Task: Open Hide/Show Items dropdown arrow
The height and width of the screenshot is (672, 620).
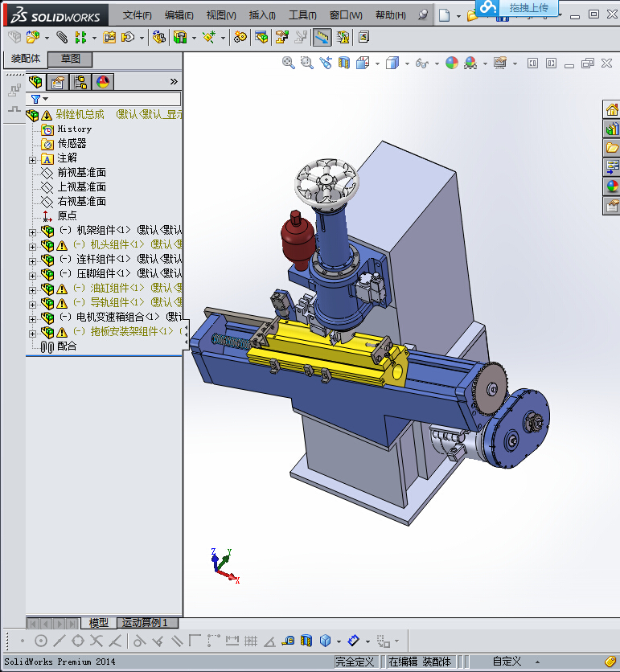Action: pos(437,64)
